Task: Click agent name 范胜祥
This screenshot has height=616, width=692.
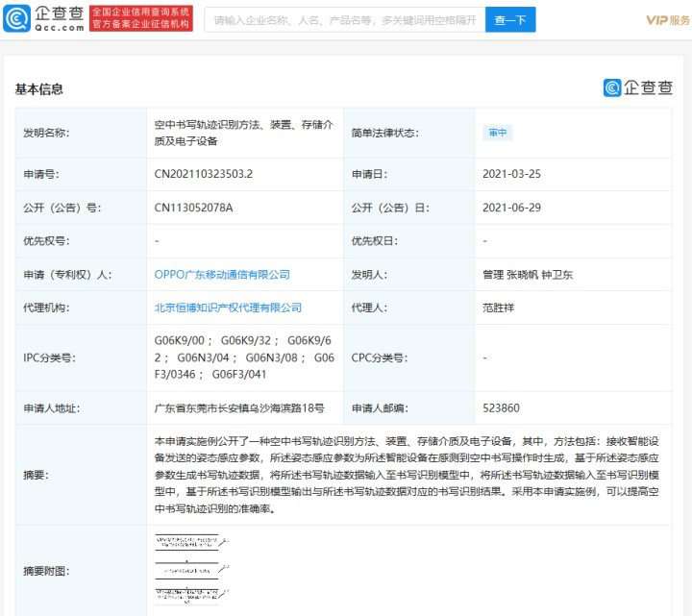Action: point(500,308)
